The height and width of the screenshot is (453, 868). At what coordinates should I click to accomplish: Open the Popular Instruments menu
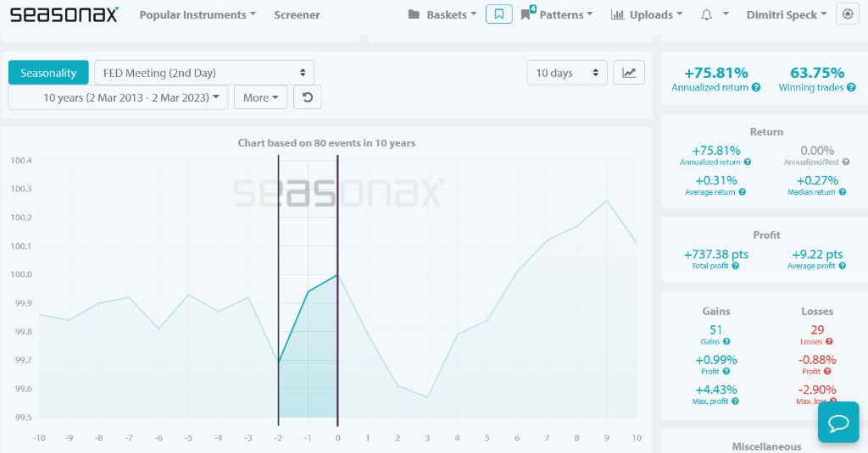click(x=198, y=15)
